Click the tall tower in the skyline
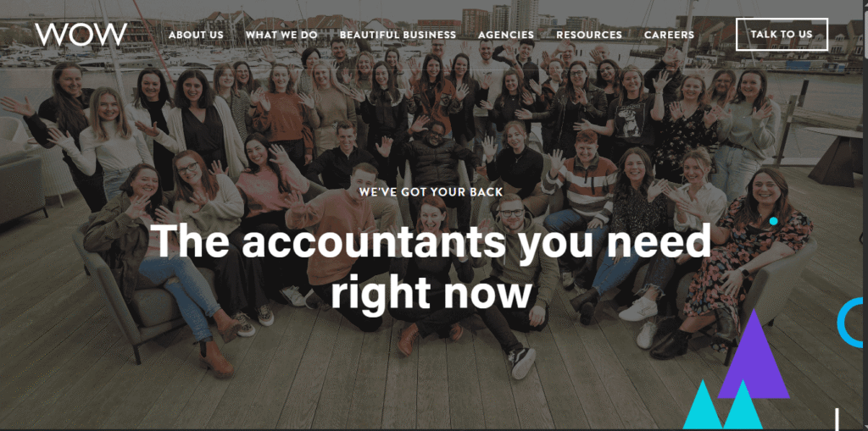The height and width of the screenshot is (431, 868). pyautogui.click(x=524, y=15)
